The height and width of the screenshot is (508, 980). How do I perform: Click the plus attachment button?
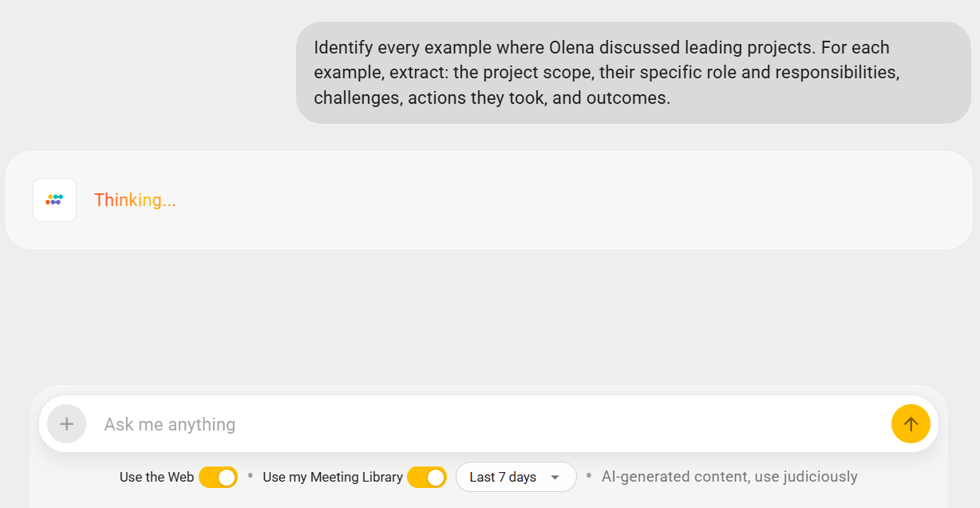[x=67, y=424]
